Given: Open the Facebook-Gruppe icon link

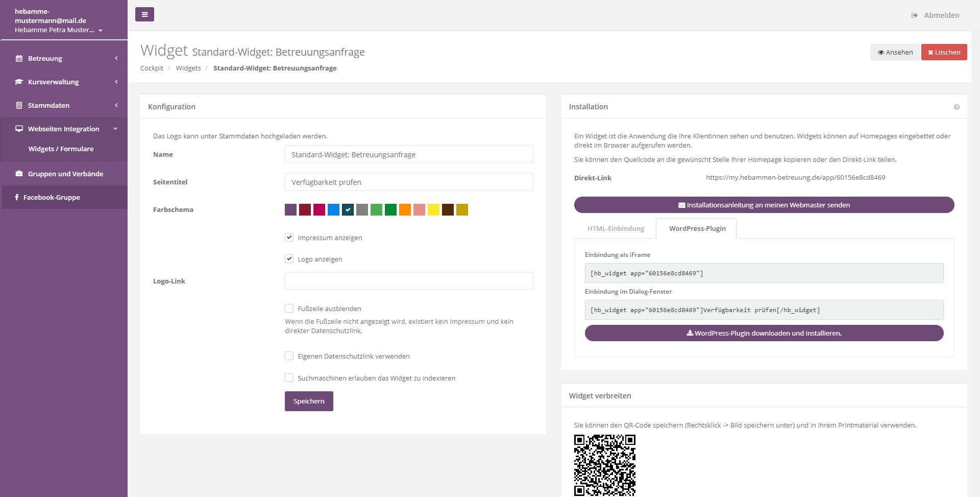Looking at the screenshot, I should [17, 197].
